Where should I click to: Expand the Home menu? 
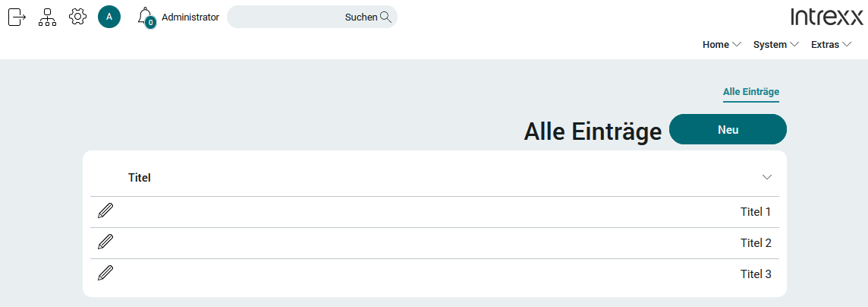722,45
